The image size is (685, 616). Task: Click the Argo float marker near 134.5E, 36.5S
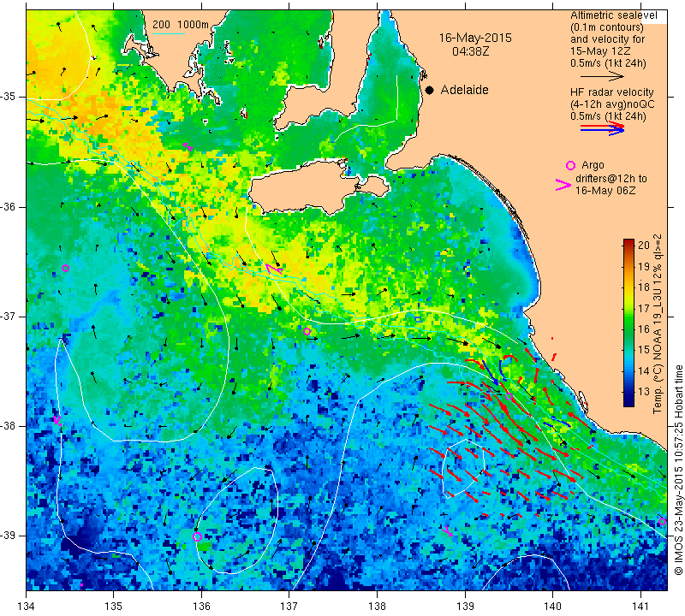pos(66,268)
